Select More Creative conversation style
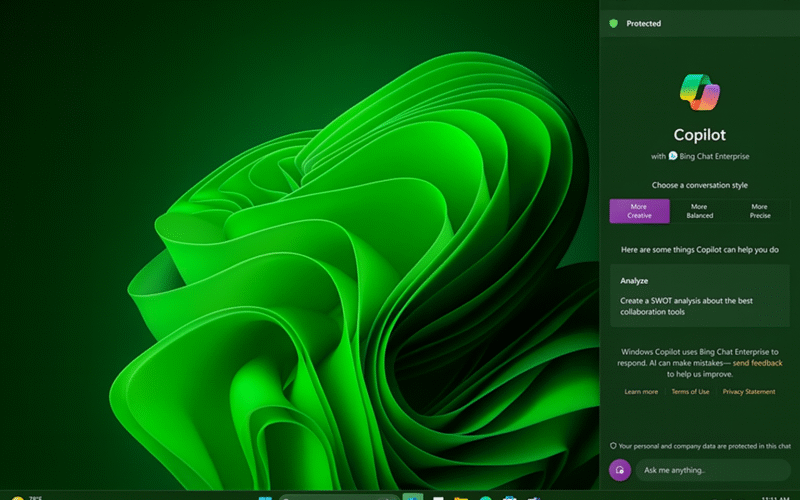Screen dimensions: 800x500 click(x=639, y=211)
